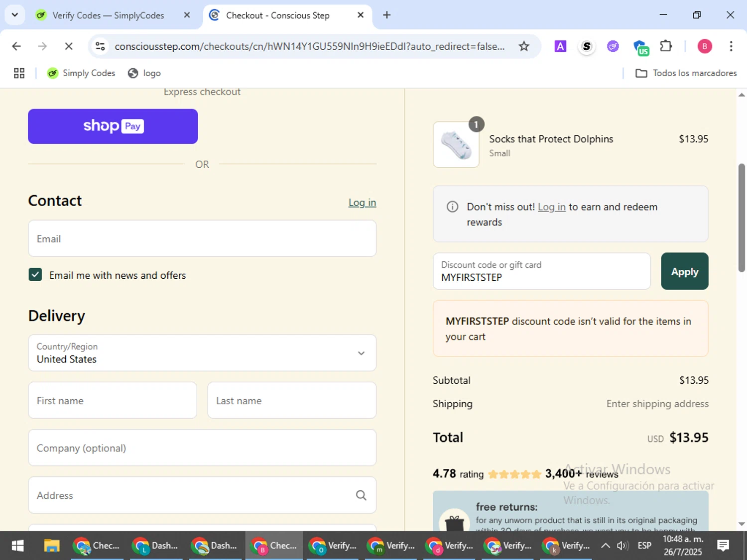Click the info icon in rewards notice

click(x=452, y=207)
